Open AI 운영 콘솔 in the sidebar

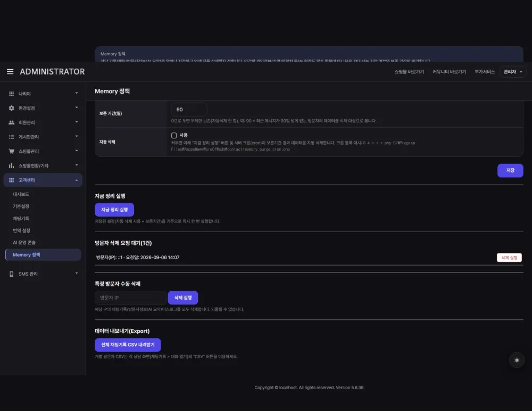click(x=24, y=243)
